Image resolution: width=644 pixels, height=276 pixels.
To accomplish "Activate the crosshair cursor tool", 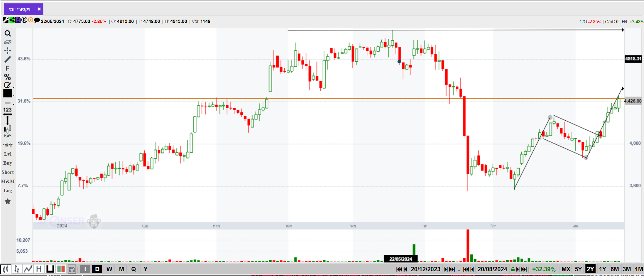I will pos(7,51).
